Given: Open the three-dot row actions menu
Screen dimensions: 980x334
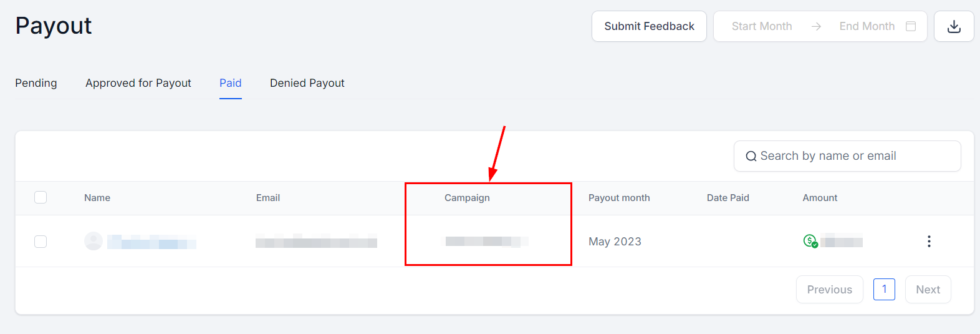Looking at the screenshot, I should click(x=929, y=242).
